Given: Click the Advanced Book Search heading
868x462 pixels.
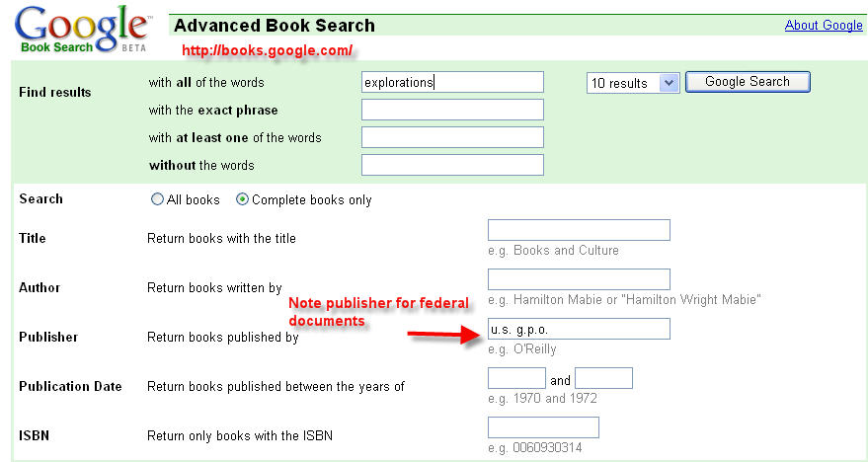Looking at the screenshot, I should pos(275,26).
